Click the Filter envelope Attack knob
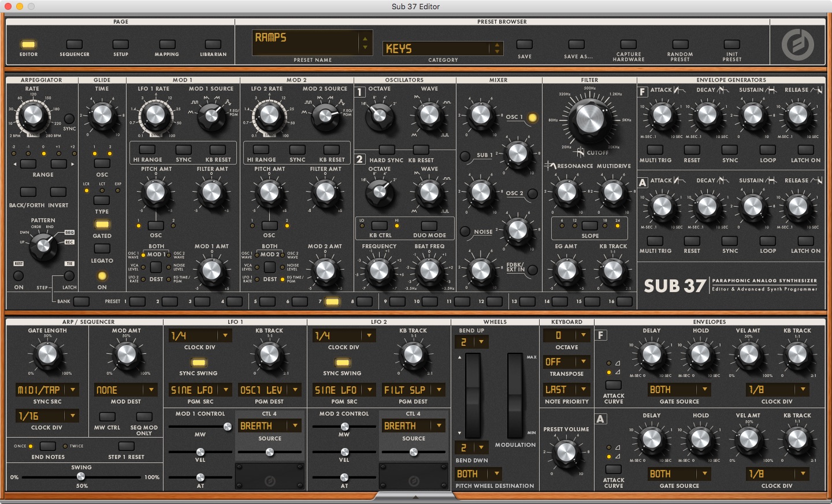Viewport: 832px width, 504px height. point(662,115)
